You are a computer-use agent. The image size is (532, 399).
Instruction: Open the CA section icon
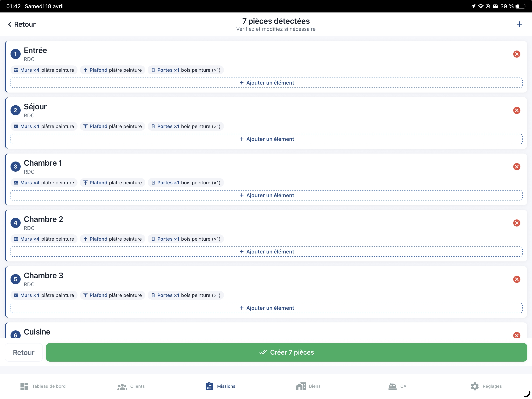pos(392,386)
